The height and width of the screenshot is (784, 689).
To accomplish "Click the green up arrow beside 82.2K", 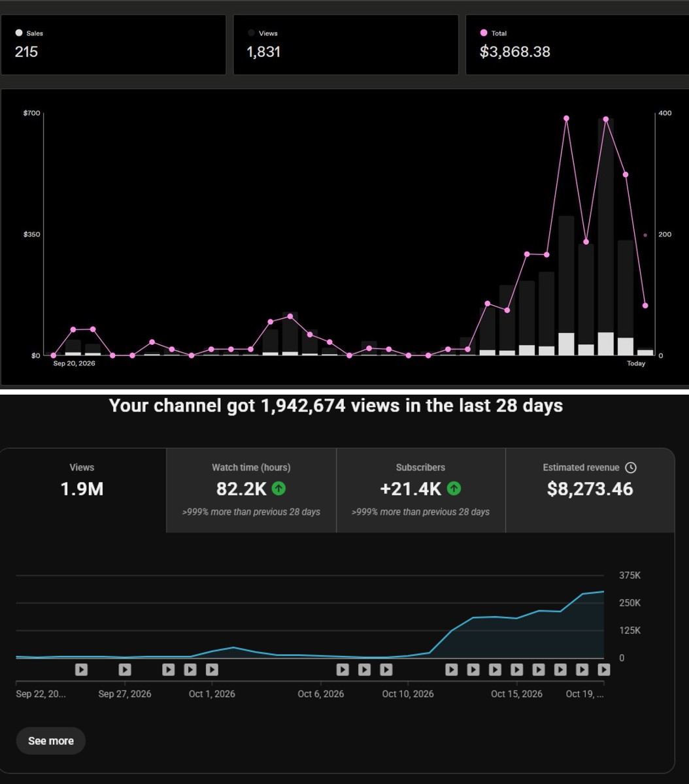I will click(x=279, y=489).
